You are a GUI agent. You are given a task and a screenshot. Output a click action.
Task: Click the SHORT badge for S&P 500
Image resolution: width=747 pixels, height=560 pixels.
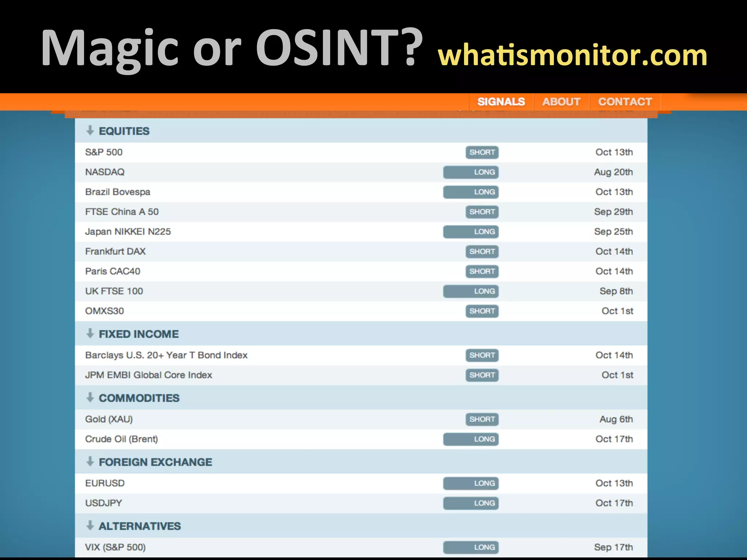tap(482, 152)
